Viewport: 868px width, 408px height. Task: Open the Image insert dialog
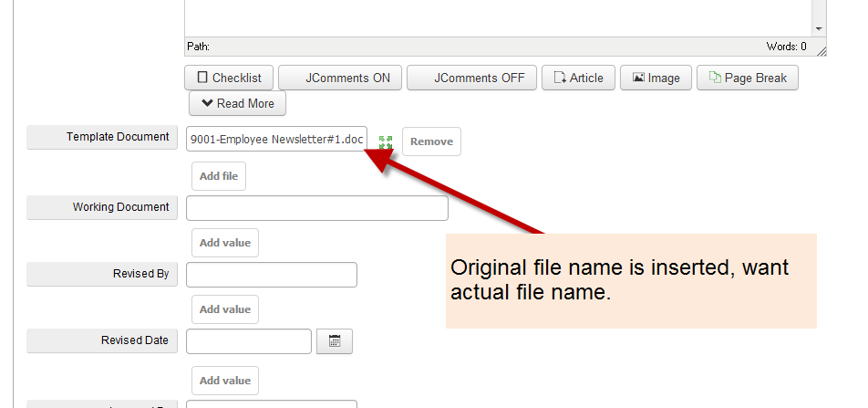[656, 78]
